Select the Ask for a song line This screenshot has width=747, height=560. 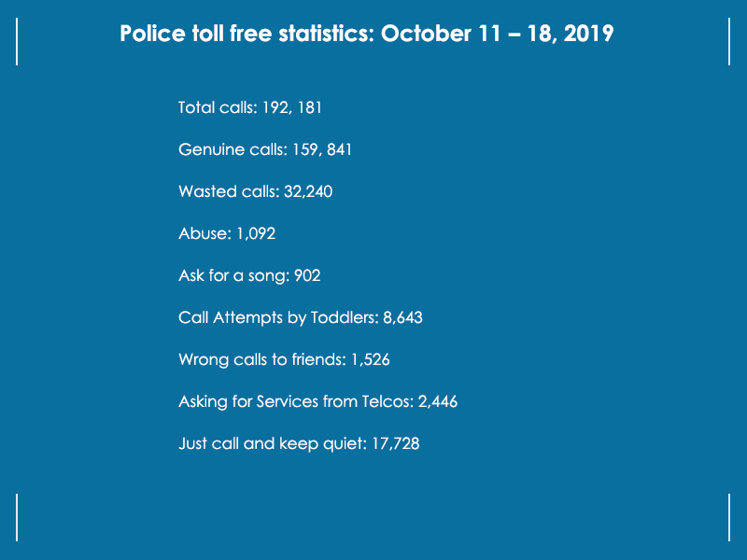click(x=249, y=275)
